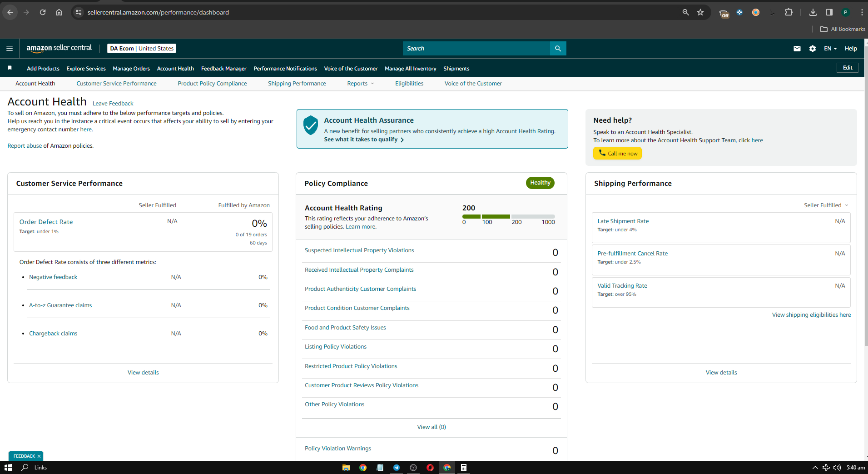Click the bookmark flag icon in nav bar

tap(10, 68)
